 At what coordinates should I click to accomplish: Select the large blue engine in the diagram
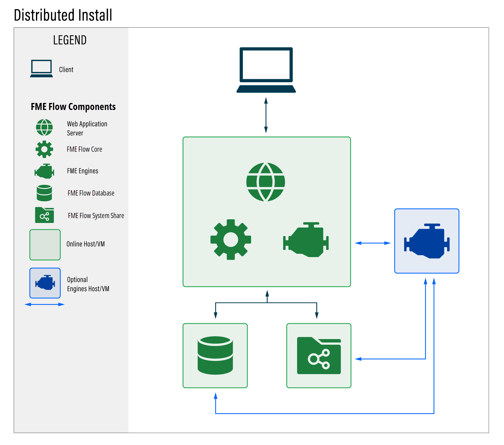tap(427, 241)
